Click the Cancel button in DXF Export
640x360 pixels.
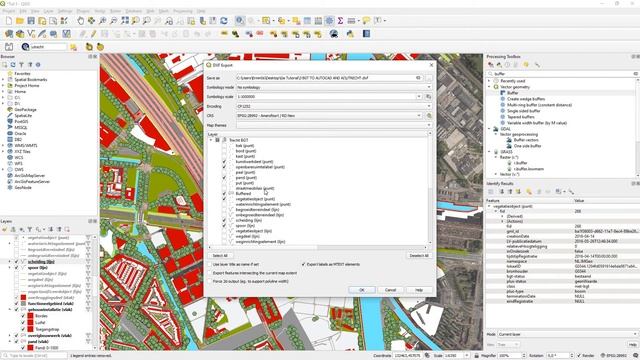[390, 290]
